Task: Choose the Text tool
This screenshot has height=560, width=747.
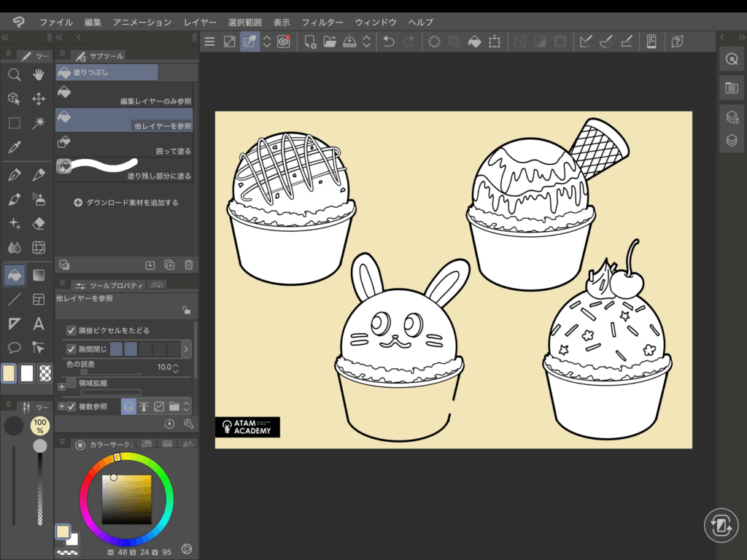Action: pyautogui.click(x=39, y=324)
